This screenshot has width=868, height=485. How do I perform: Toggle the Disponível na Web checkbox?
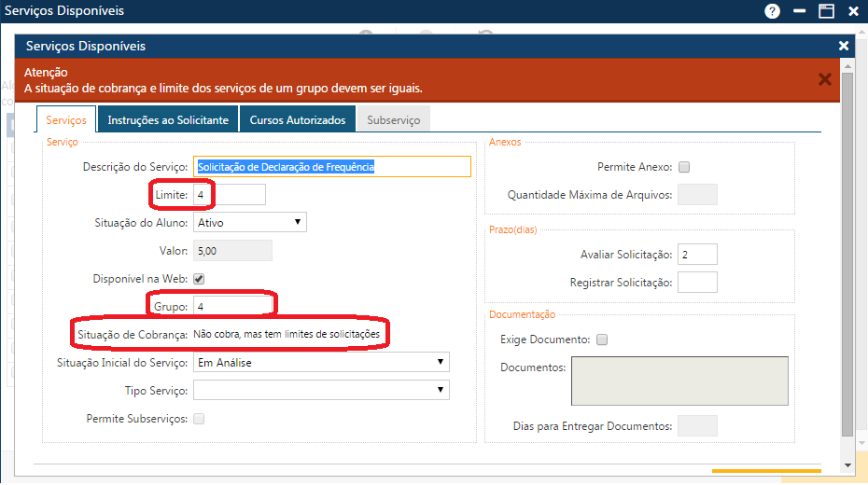click(x=199, y=279)
